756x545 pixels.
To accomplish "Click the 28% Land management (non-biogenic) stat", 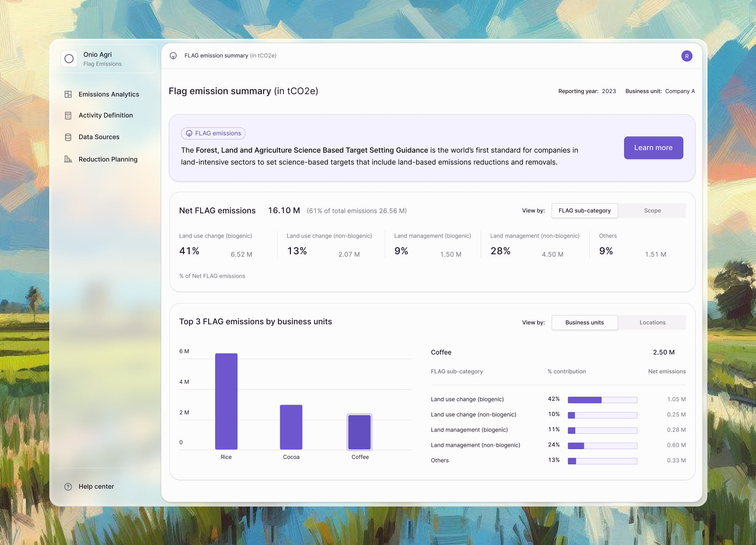I will click(x=501, y=251).
